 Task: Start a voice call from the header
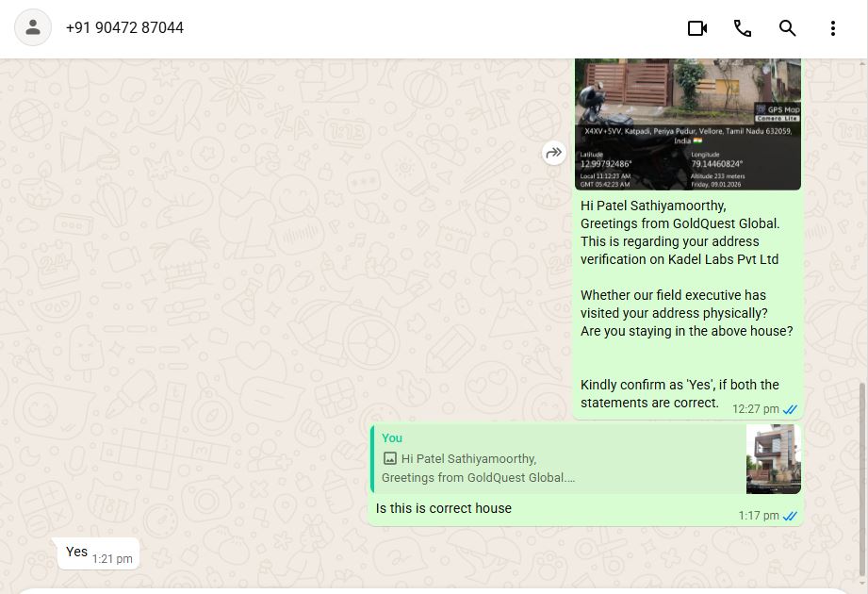(x=743, y=28)
